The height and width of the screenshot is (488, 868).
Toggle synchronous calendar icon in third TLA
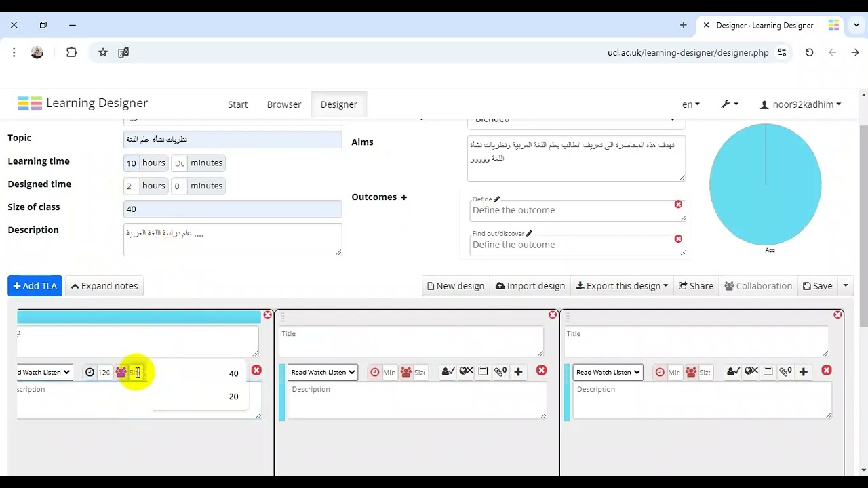pos(768,371)
